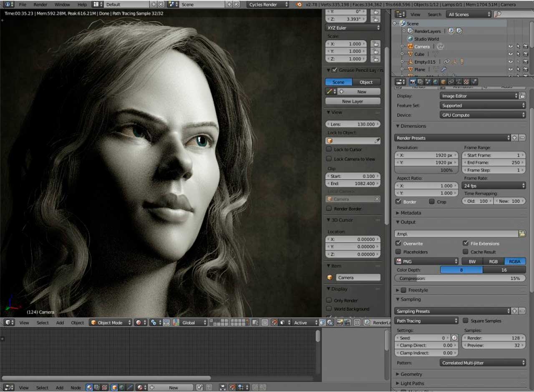Click the New Layer button under Grease Pencil
The image size is (534, 392).
(353, 101)
